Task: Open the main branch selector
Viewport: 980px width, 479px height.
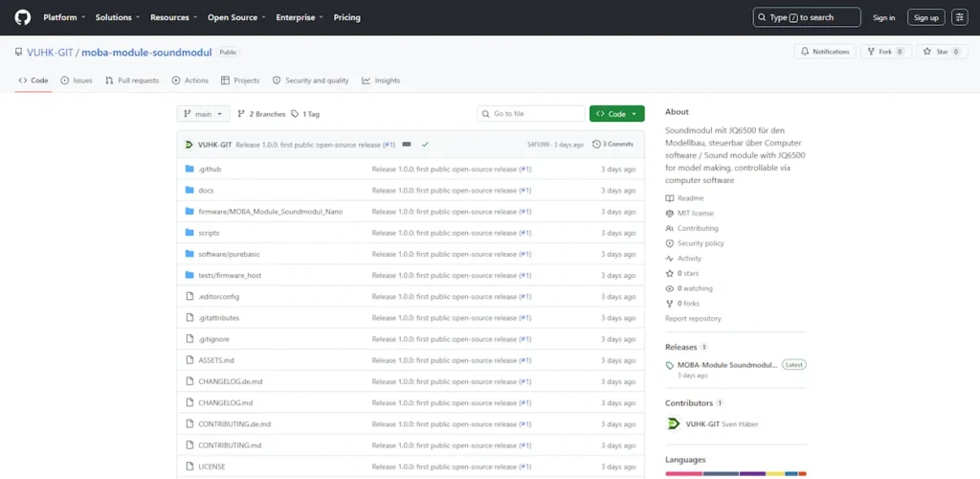Action: pyautogui.click(x=204, y=114)
